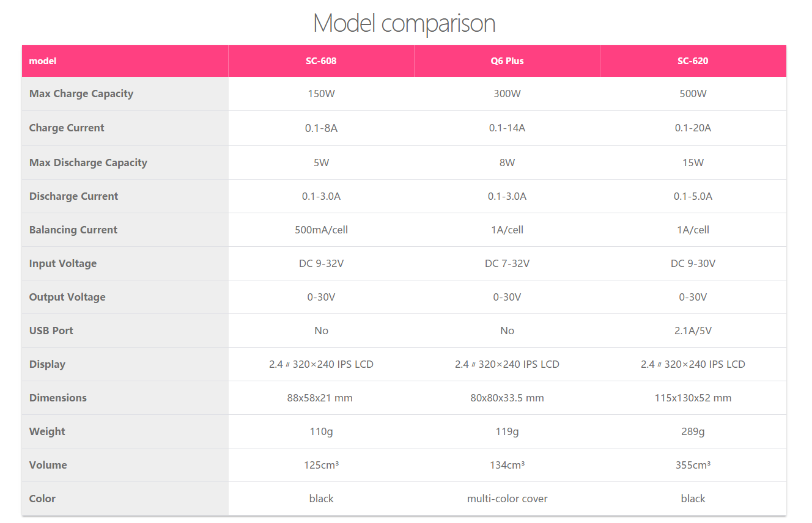
Task: Click the Display row label
Action: point(47,364)
